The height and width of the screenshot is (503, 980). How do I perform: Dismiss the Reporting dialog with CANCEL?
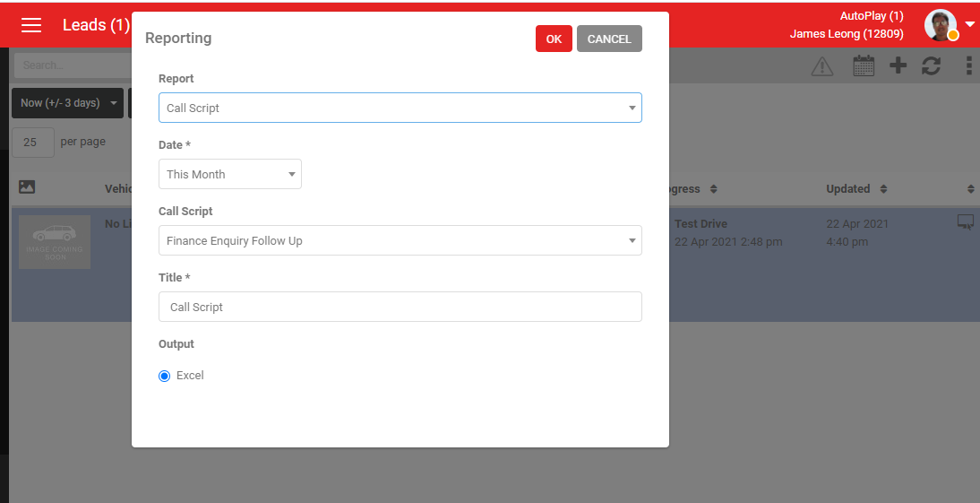[609, 39]
